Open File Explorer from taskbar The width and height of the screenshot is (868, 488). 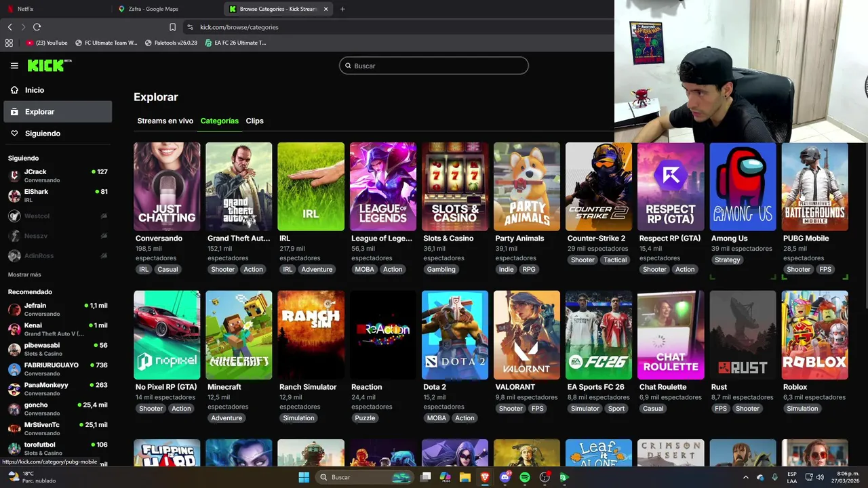(465, 477)
